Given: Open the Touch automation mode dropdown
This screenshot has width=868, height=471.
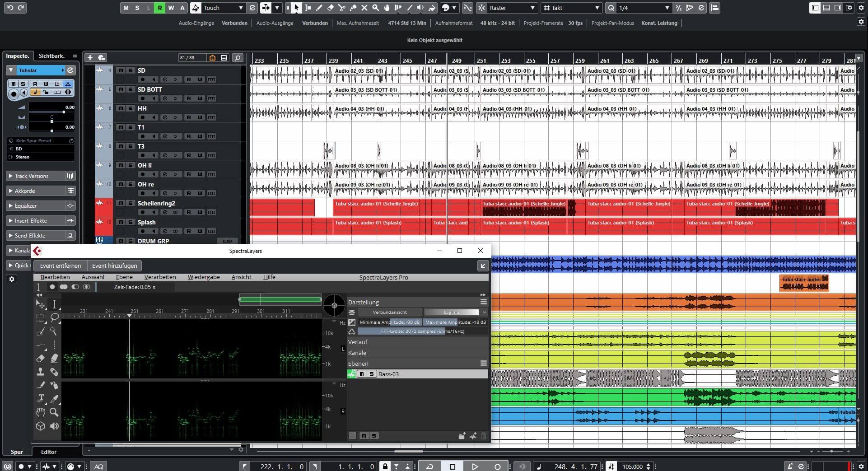Looking at the screenshot, I should click(241, 8).
